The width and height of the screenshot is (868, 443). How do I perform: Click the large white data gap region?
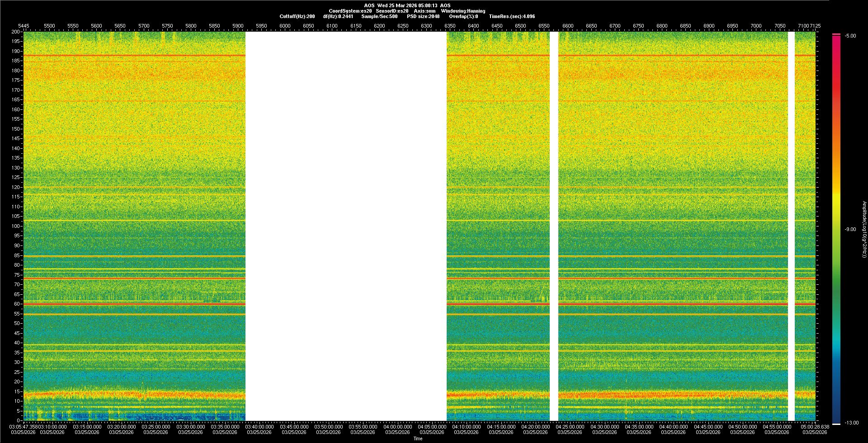(346, 226)
